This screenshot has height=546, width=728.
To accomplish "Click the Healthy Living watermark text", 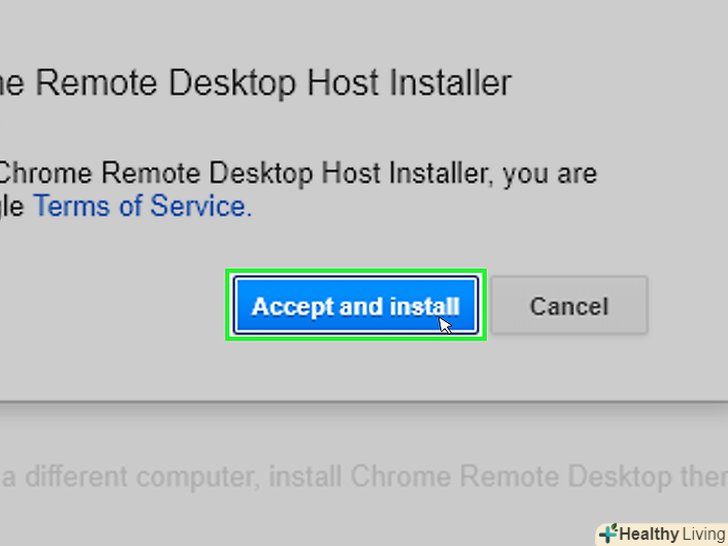I will (672, 534).
